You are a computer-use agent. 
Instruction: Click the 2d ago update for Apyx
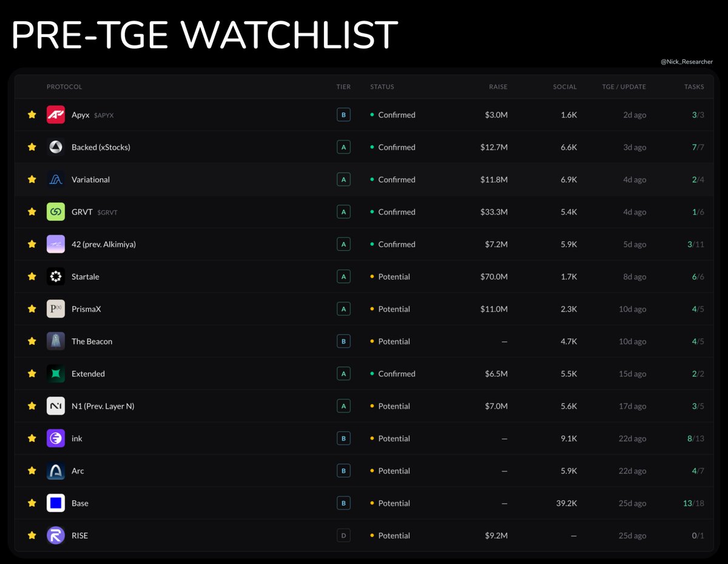(x=635, y=115)
